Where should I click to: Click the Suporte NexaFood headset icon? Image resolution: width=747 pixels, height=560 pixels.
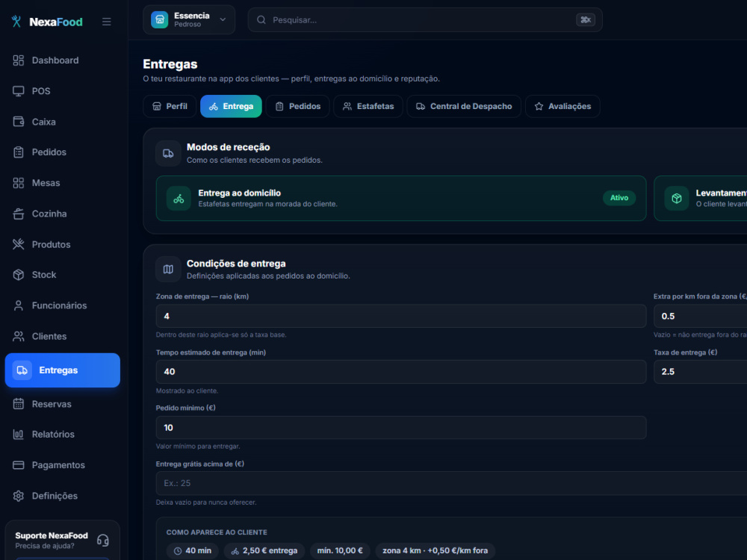103,541
